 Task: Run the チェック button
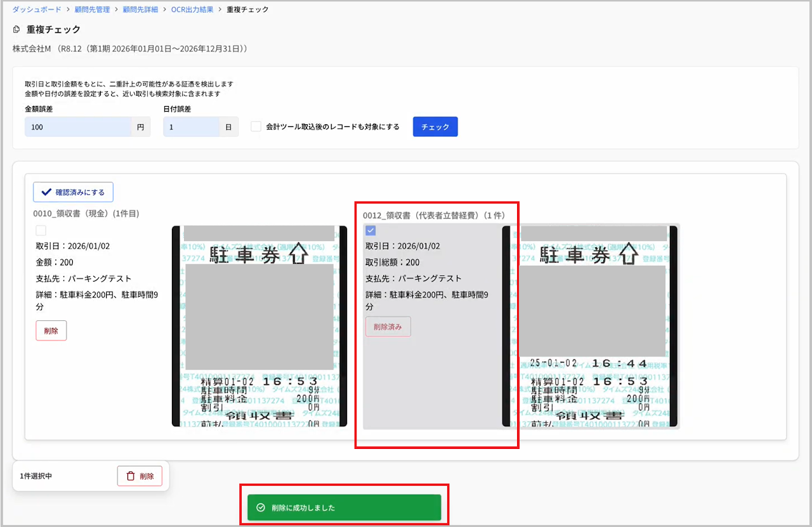(435, 127)
